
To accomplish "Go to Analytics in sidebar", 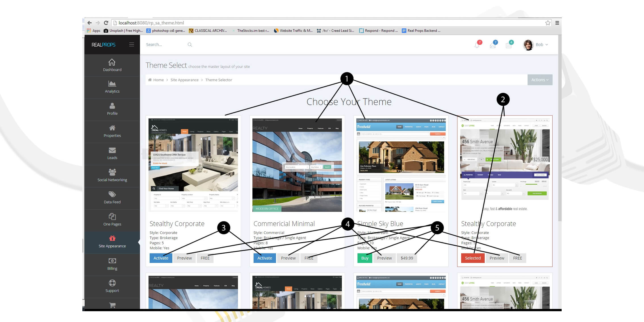I will pos(112,87).
